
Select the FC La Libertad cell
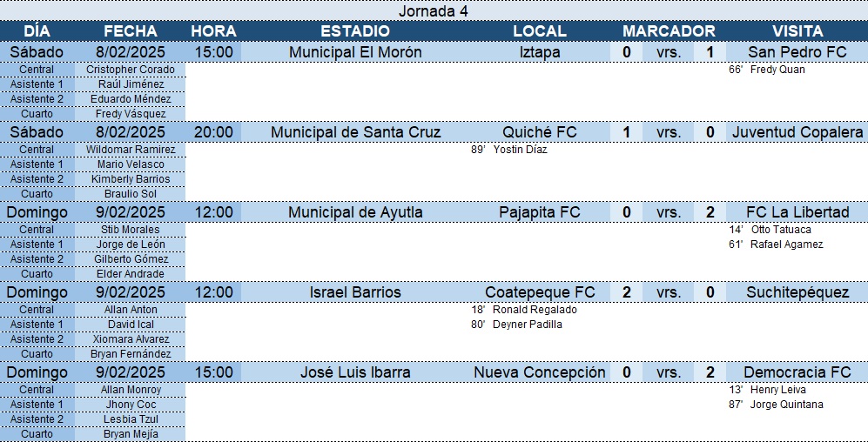797,212
